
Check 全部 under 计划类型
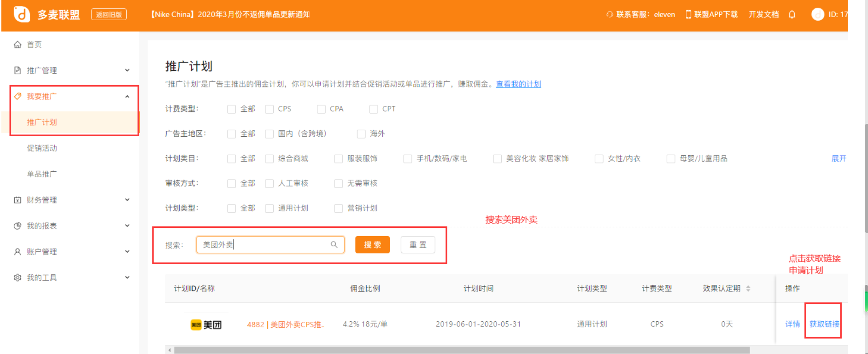[x=231, y=209]
